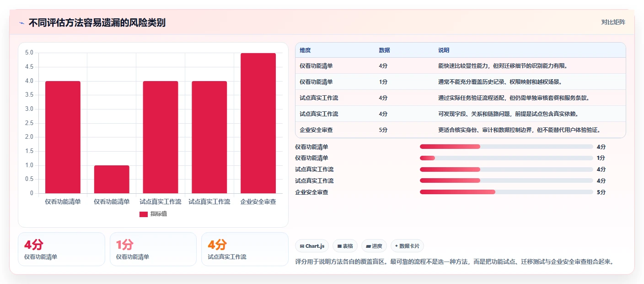Select the 表格 chip
The width and height of the screenshot is (644, 284).
coord(345,246)
